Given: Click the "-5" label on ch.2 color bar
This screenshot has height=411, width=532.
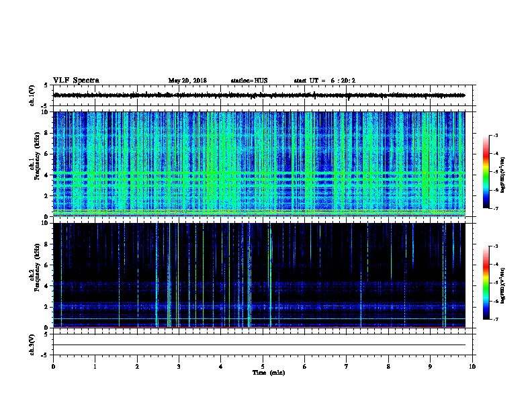Looking at the screenshot, I should (495, 283).
